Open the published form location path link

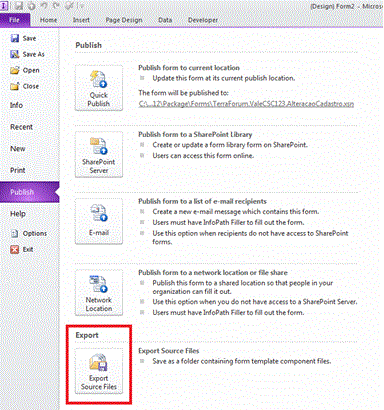[x=246, y=104]
